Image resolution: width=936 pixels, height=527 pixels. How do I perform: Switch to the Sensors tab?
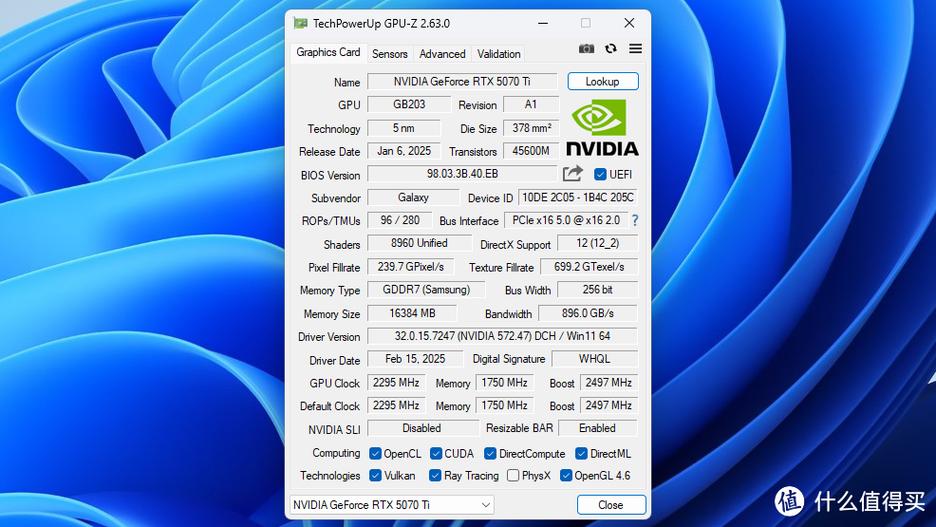coord(389,54)
